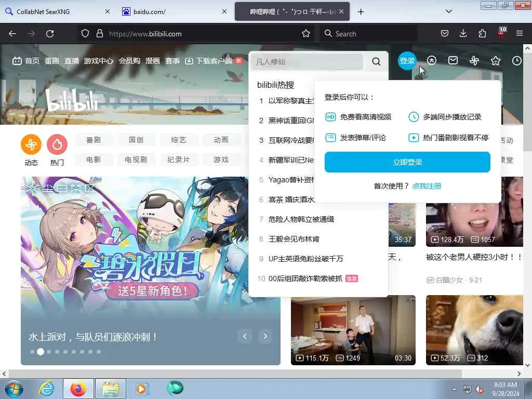The width and height of the screenshot is (532, 399).
Task: Show hidden system tray icons
Action: (454, 390)
